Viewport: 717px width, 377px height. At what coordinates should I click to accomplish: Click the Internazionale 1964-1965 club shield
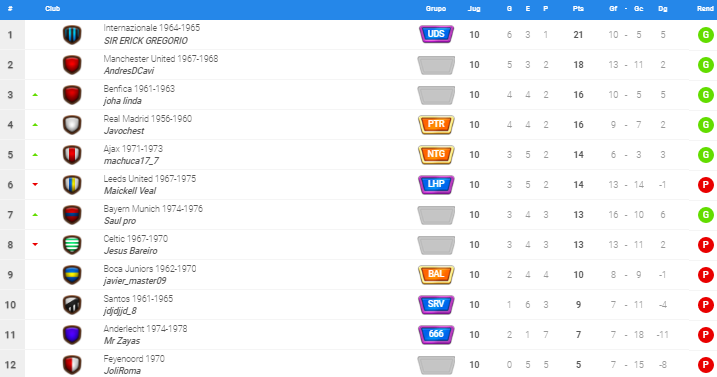pos(72,35)
